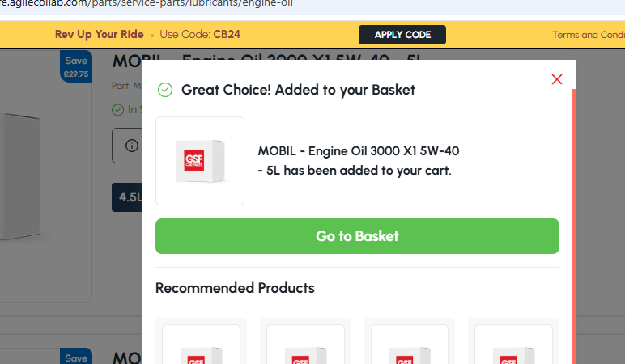Click the dimmed product image on left
Image resolution: width=625 pixels, height=364 pixels.
click(20, 177)
